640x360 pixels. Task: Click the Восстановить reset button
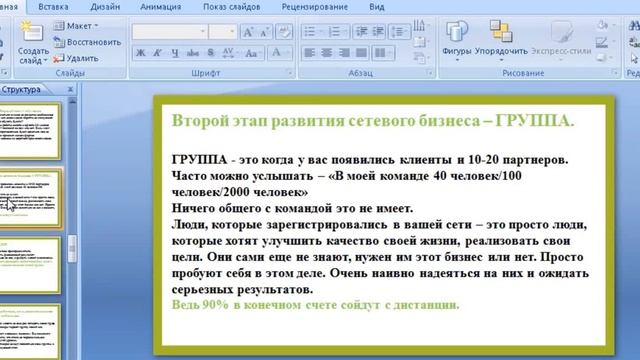pos(87,42)
